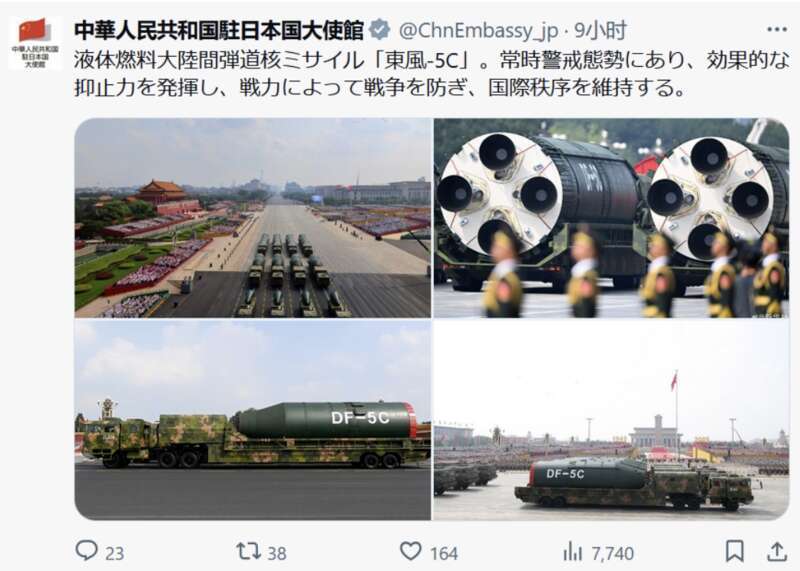Image resolution: width=800 pixels, height=571 pixels.
Task: Click the 38 reposts count
Action: tap(277, 553)
